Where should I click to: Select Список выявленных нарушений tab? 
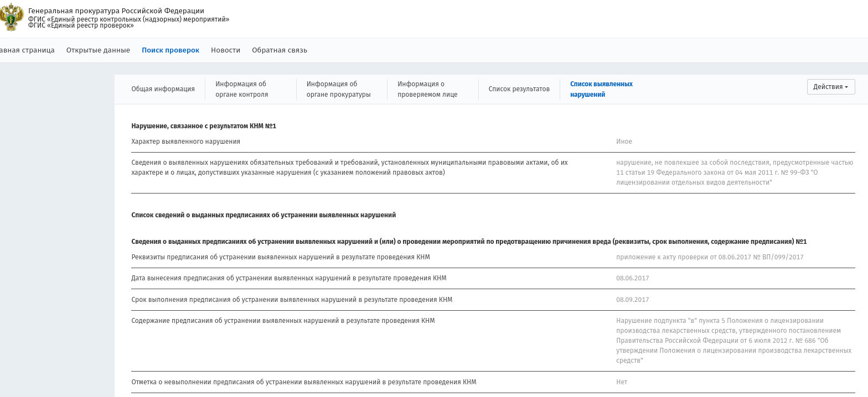tap(601, 89)
